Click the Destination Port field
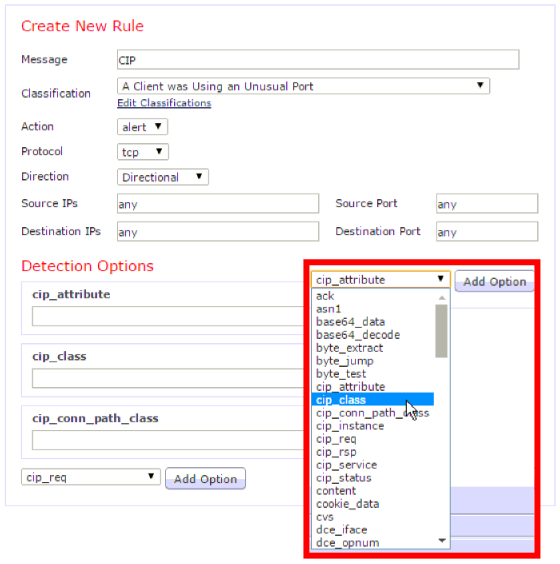 tap(487, 231)
